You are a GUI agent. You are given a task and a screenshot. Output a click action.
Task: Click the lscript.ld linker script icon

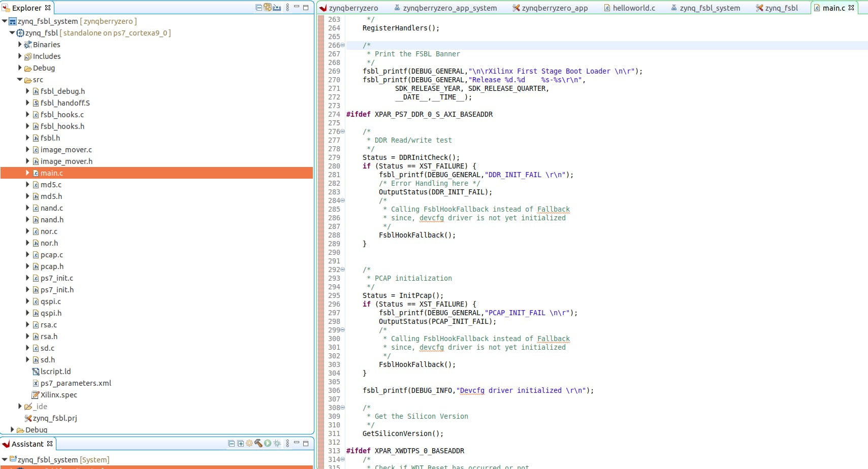(36, 372)
